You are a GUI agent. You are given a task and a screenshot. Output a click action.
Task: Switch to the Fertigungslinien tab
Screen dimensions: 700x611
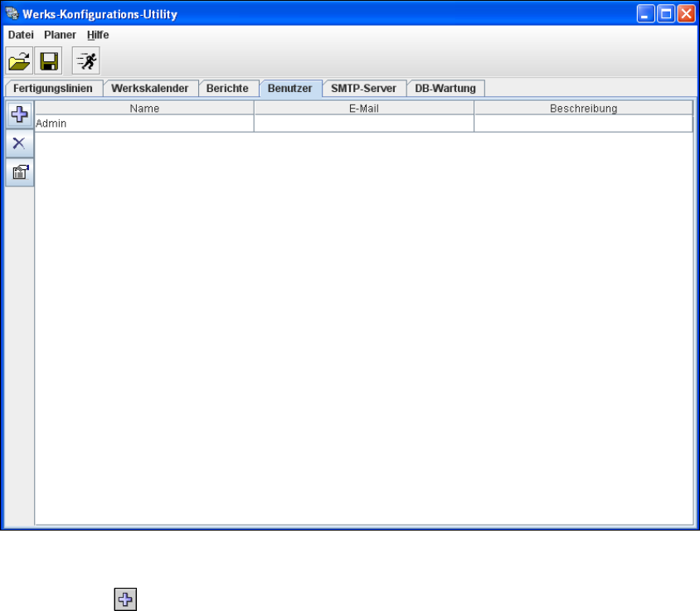coord(53,89)
